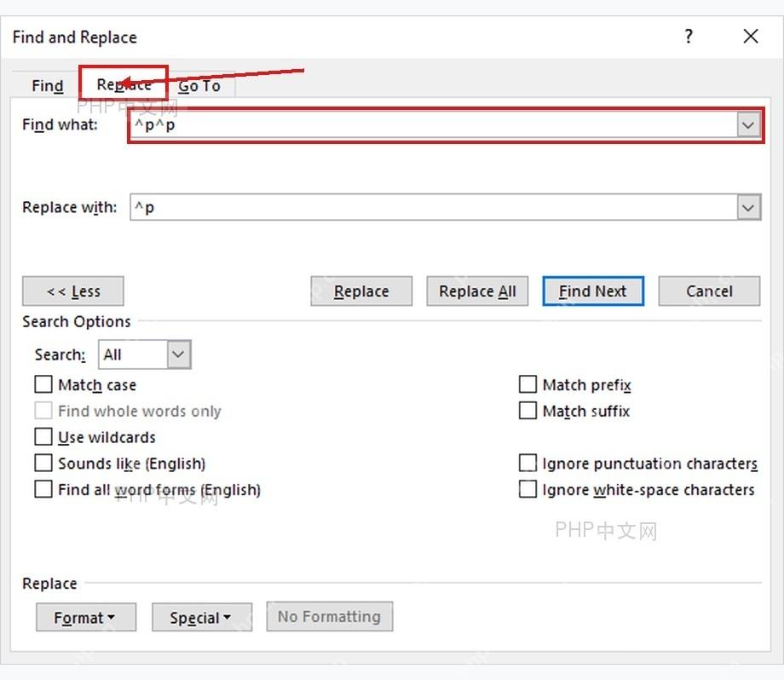Click into the Find what field

[x=433, y=125]
